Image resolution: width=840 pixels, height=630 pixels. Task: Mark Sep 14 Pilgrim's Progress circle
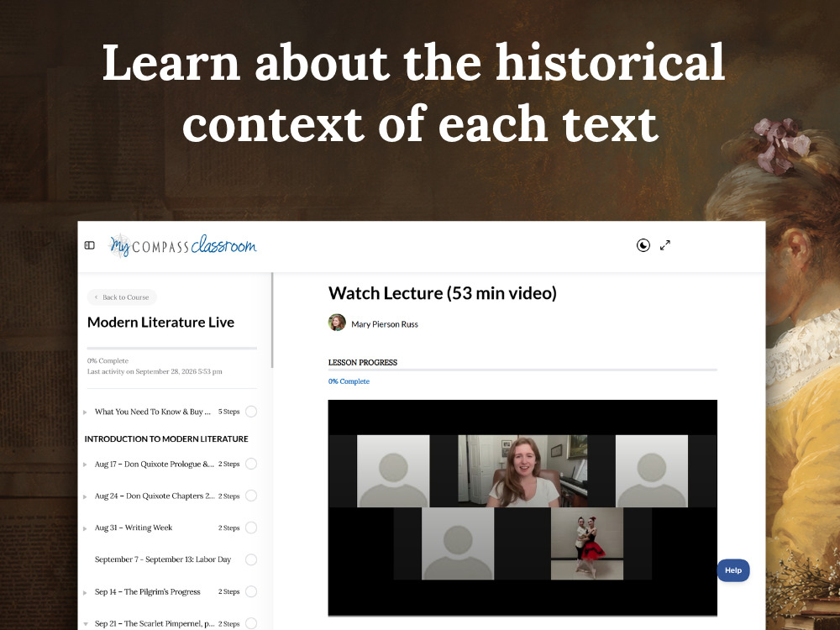click(x=250, y=591)
